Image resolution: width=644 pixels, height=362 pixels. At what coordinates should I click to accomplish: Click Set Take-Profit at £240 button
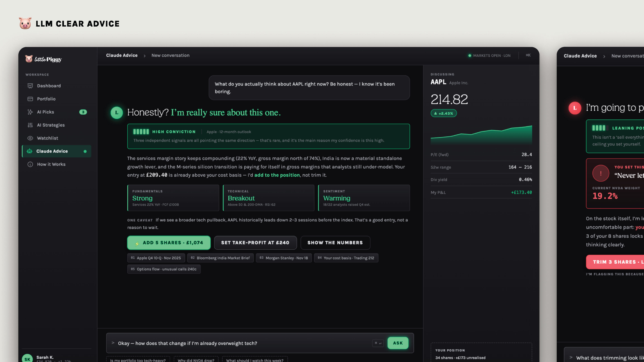pyautogui.click(x=255, y=243)
